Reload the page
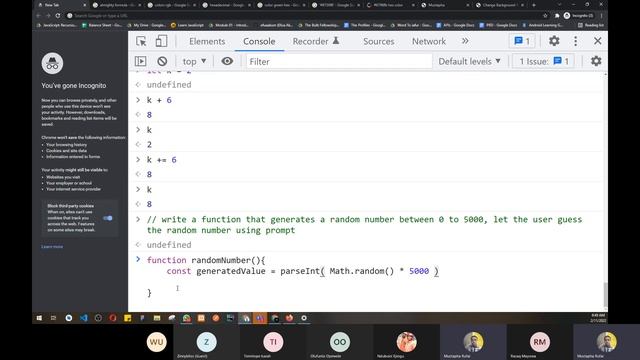This screenshot has height=360, width=640. pos(58,16)
